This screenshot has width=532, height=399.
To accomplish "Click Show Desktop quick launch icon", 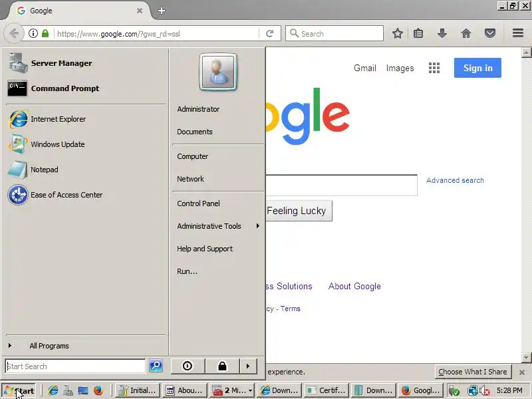I will [x=83, y=390].
